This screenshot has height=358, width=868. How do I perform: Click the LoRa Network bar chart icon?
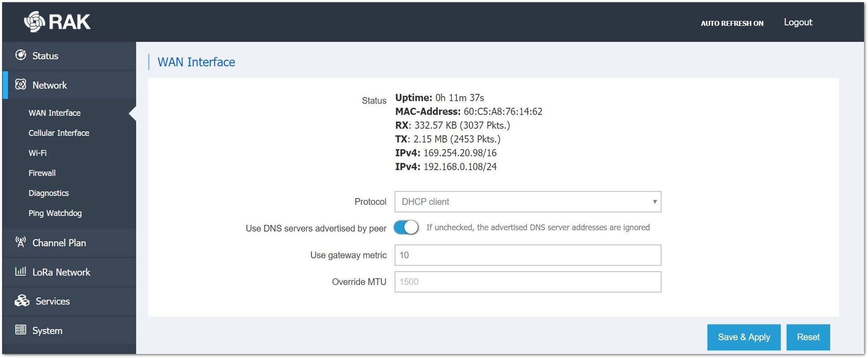(20, 271)
